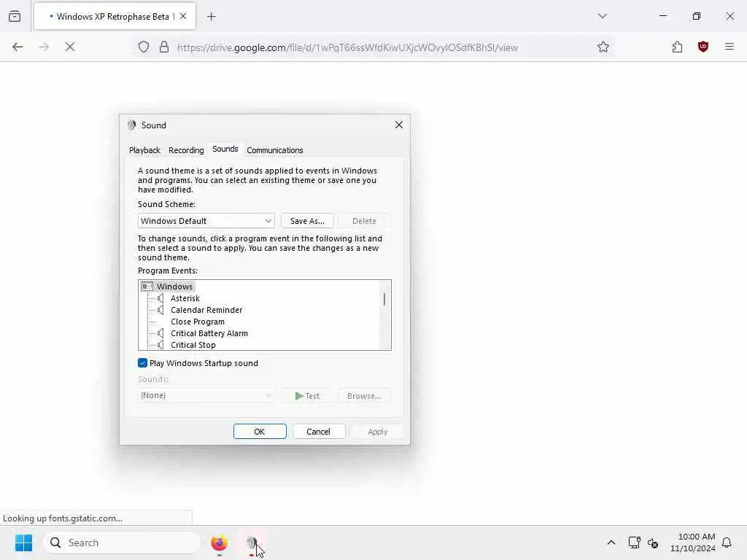Open the Sounds (None) dropdown

coord(206,395)
